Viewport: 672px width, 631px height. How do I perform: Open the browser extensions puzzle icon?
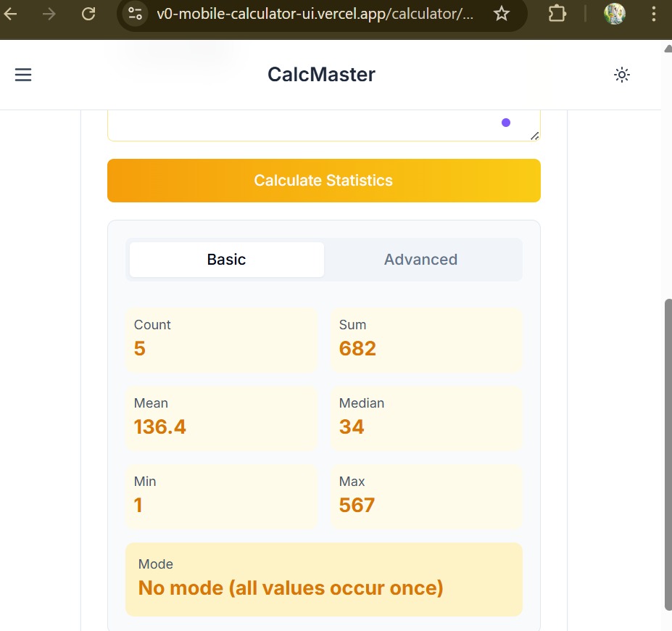[x=557, y=14]
